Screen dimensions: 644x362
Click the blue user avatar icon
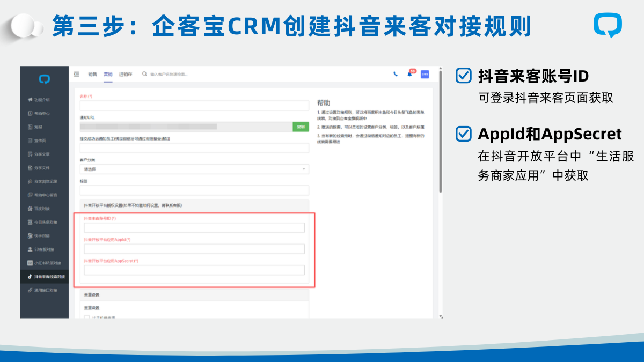[425, 74]
